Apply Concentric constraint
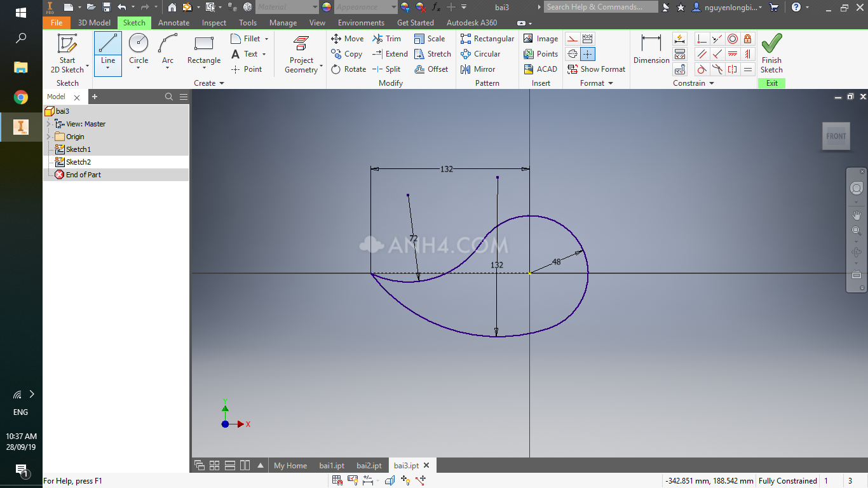The image size is (868, 488). 733,39
